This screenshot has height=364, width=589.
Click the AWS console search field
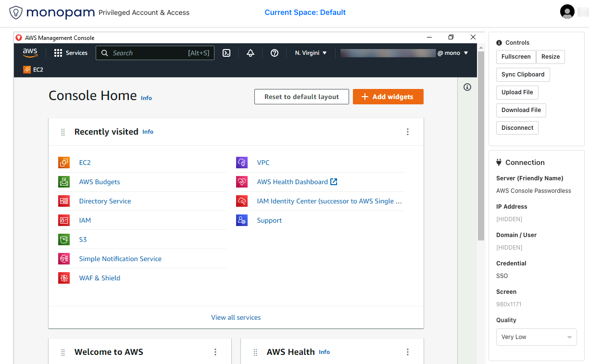(155, 53)
